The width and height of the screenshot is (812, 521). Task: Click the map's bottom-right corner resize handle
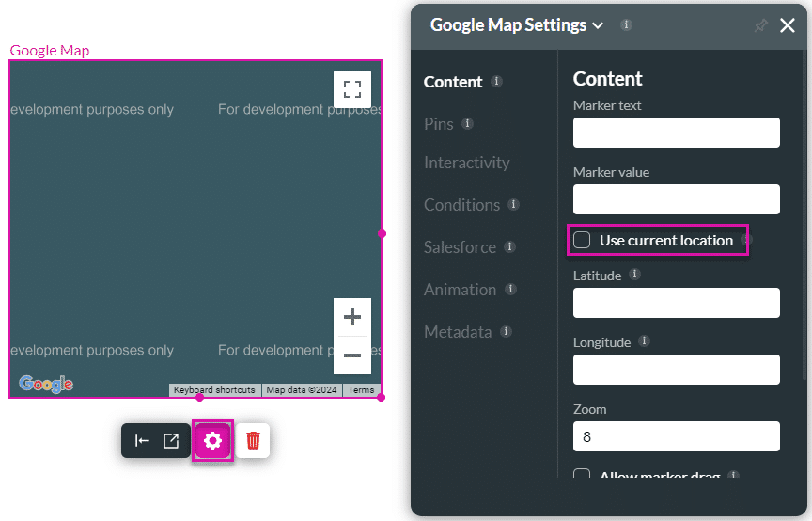[382, 398]
